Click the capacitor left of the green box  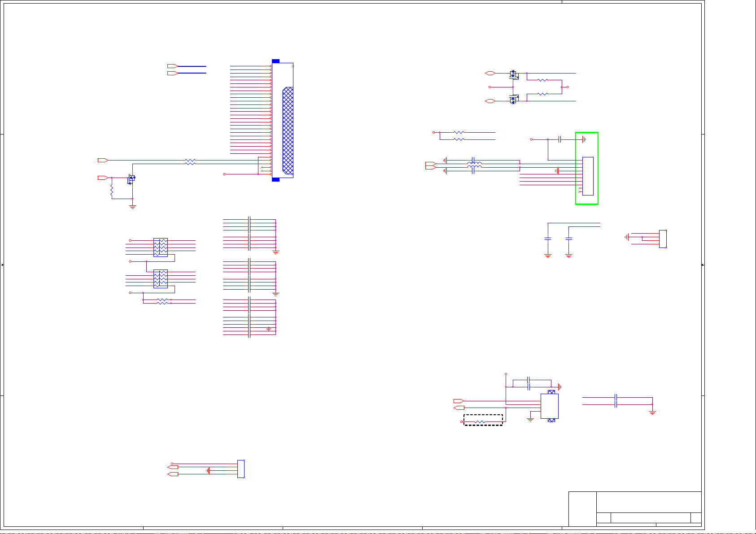(559, 139)
